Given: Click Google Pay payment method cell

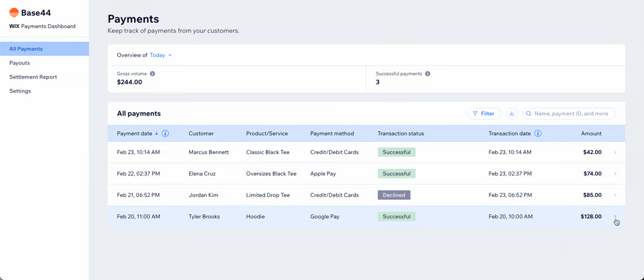Looking at the screenshot, I should [x=325, y=217].
